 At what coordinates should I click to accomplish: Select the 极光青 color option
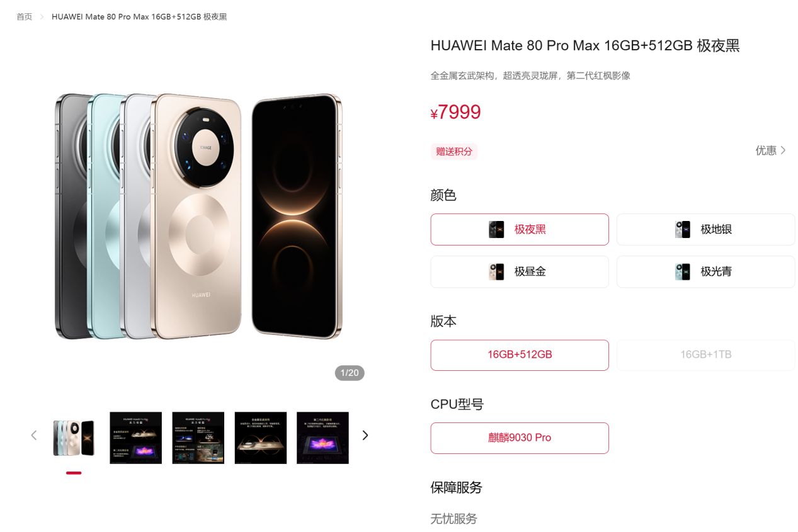705,271
